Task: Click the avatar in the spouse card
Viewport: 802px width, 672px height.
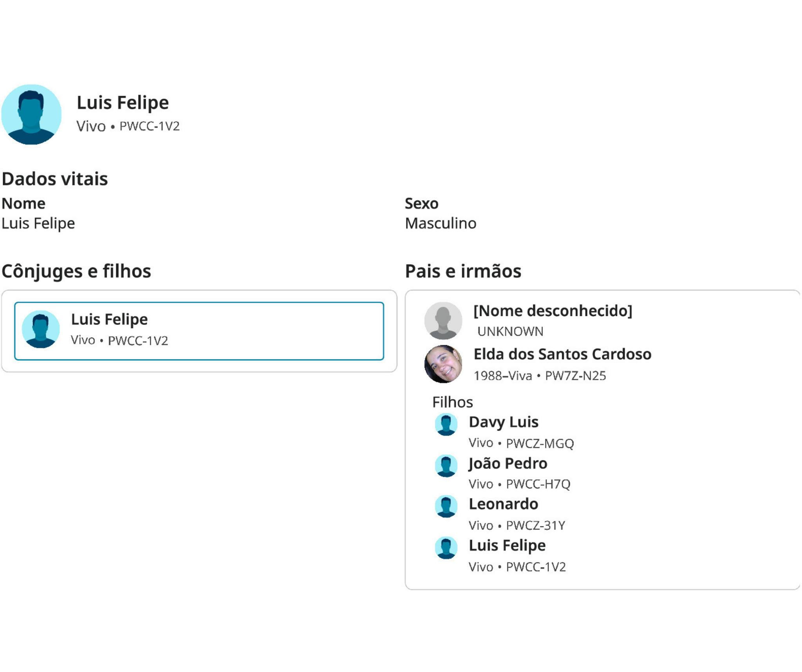Action: click(41, 329)
